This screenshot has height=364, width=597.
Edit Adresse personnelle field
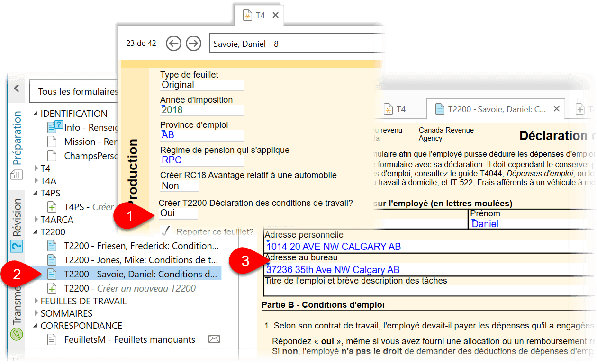[x=429, y=247]
